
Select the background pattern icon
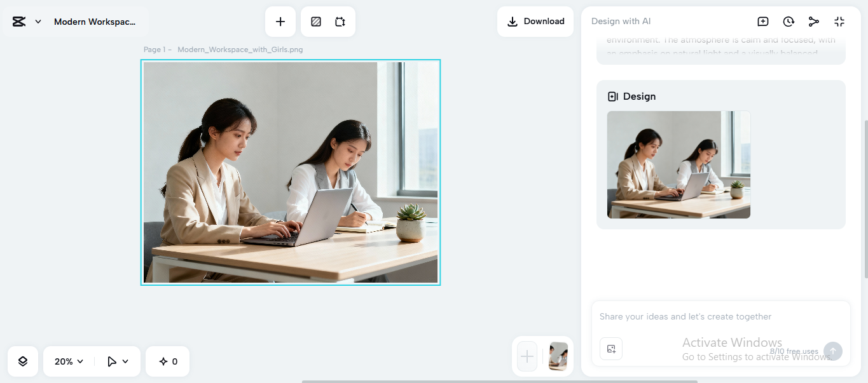click(x=316, y=22)
